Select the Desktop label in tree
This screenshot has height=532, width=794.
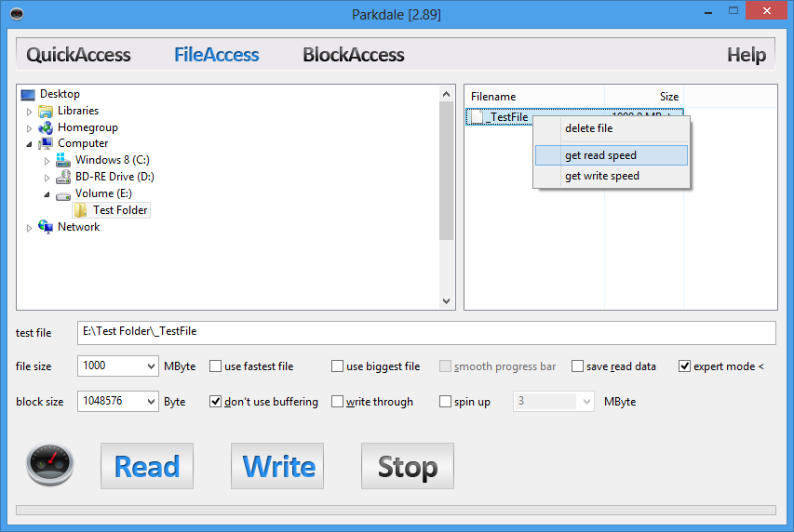tap(60, 94)
